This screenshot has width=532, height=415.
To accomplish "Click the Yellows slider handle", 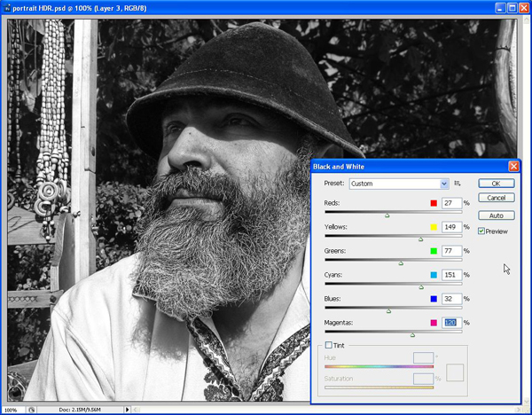I will (420, 239).
